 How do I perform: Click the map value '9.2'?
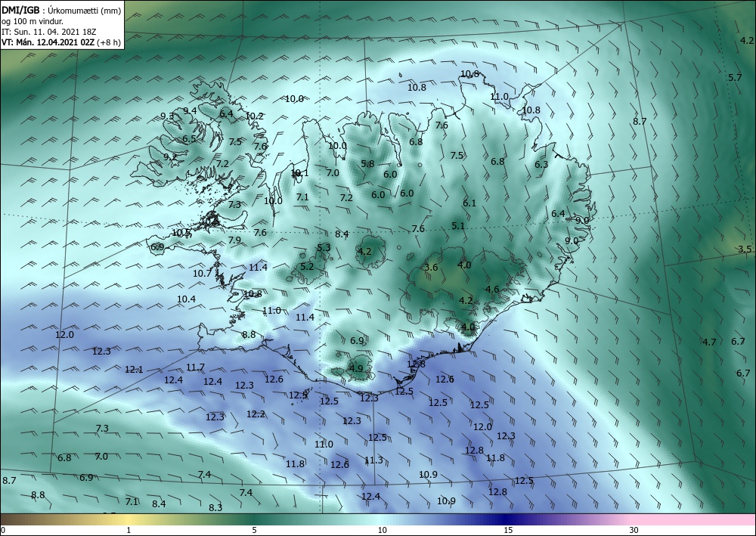click(x=170, y=157)
